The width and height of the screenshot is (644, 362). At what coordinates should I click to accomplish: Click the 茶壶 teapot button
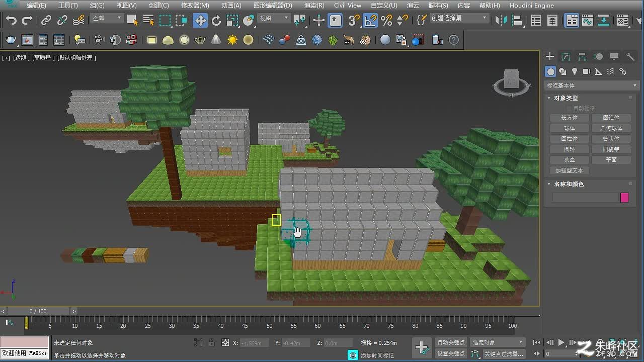570,160
